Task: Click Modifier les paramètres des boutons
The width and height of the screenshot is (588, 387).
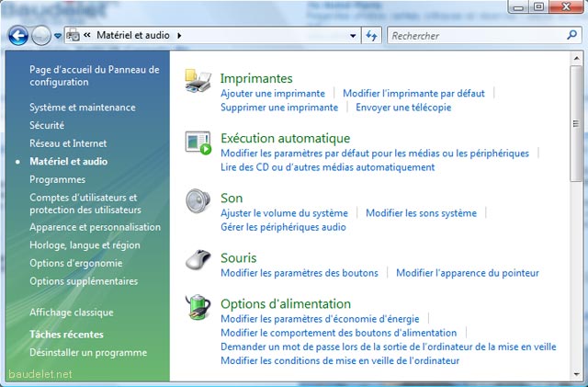Action: (300, 273)
